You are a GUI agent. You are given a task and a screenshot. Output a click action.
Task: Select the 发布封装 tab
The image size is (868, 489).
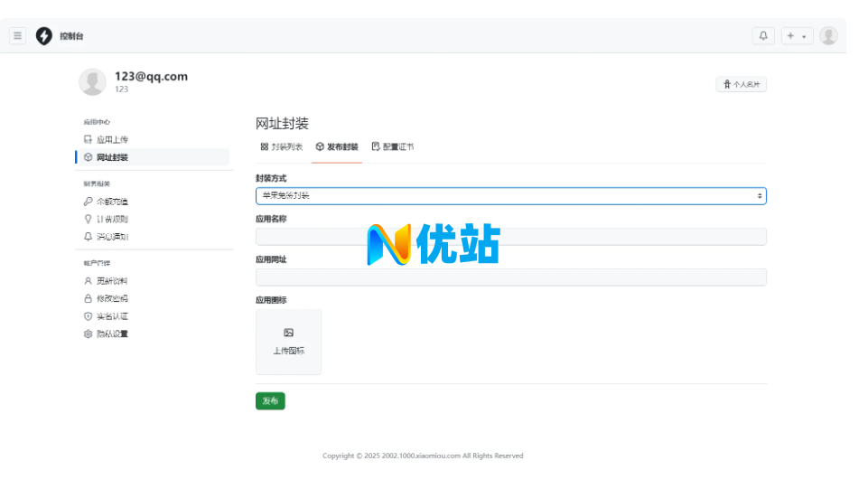pos(337,146)
